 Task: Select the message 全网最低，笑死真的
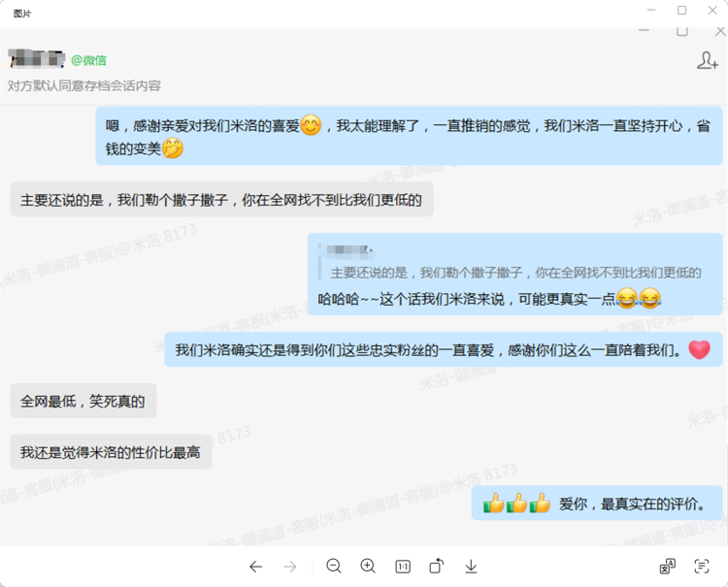83,401
